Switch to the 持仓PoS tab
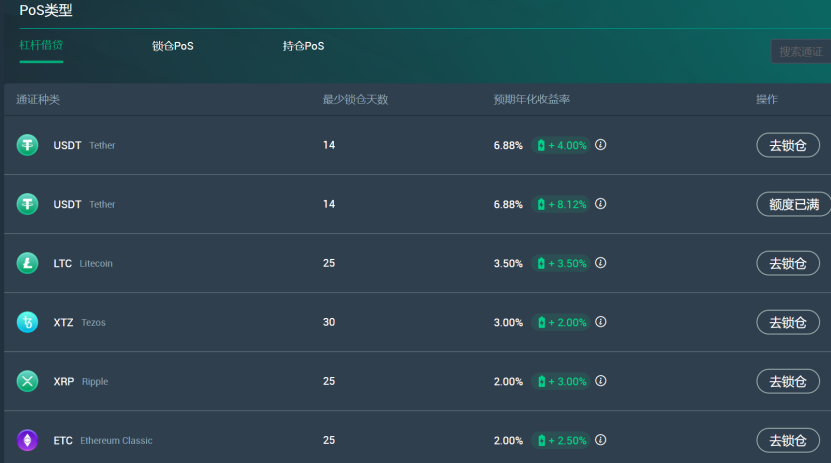Image resolution: width=831 pixels, height=463 pixels. click(x=303, y=46)
